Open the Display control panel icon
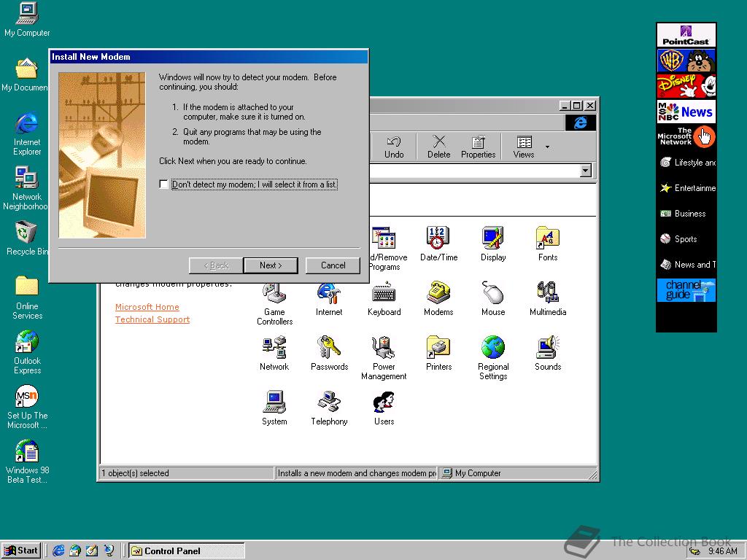The width and height of the screenshot is (747, 560). tap(493, 244)
